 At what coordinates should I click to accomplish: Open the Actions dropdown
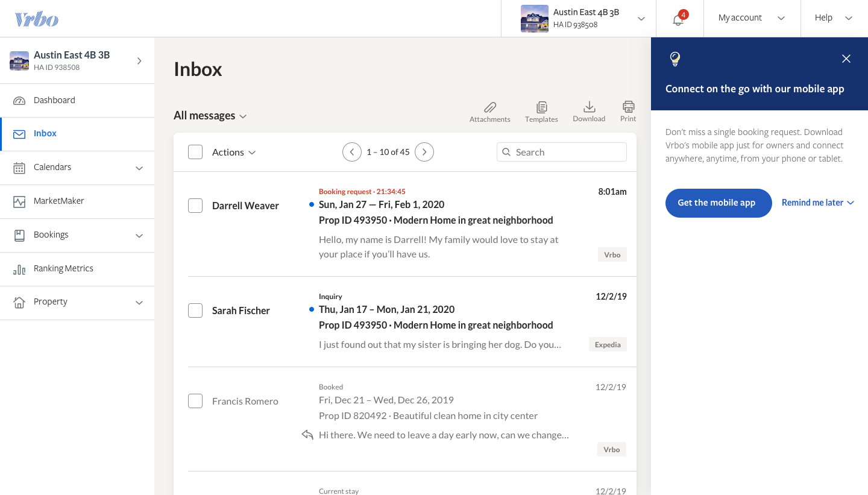pos(234,153)
